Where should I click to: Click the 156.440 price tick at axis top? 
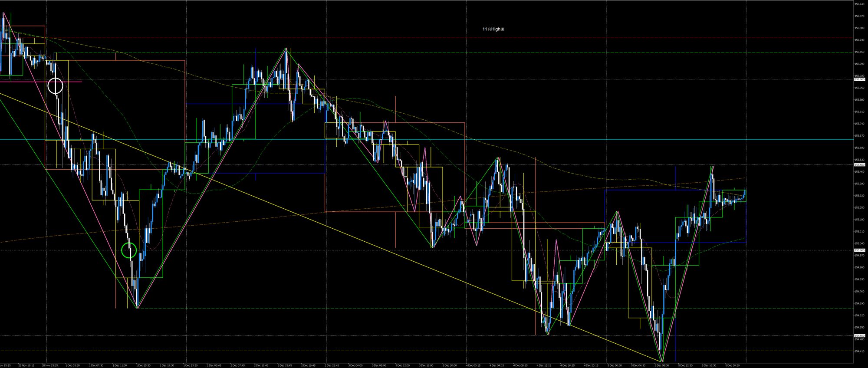pyautogui.click(x=859, y=4)
